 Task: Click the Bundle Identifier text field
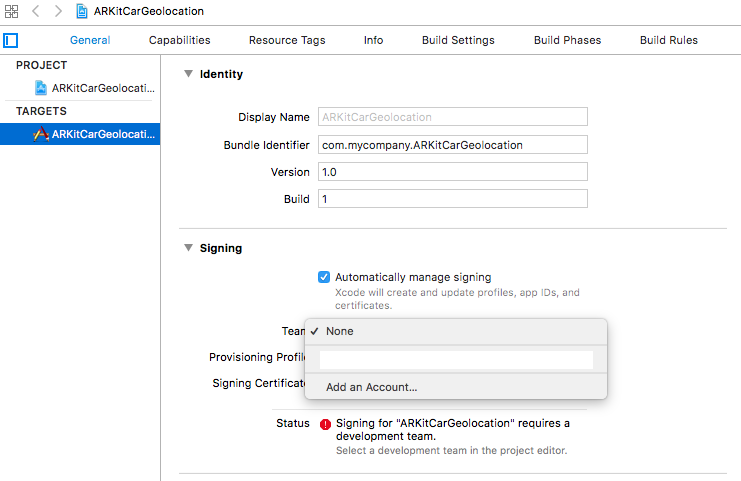452,145
